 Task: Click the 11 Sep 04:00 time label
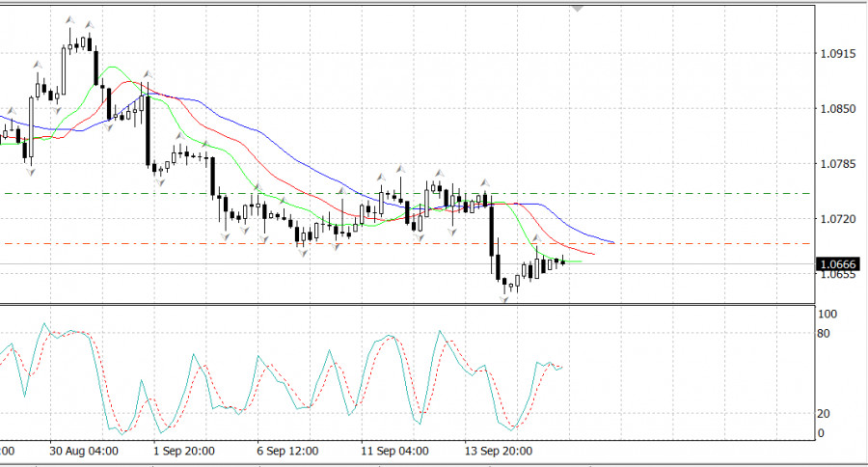tap(394, 451)
